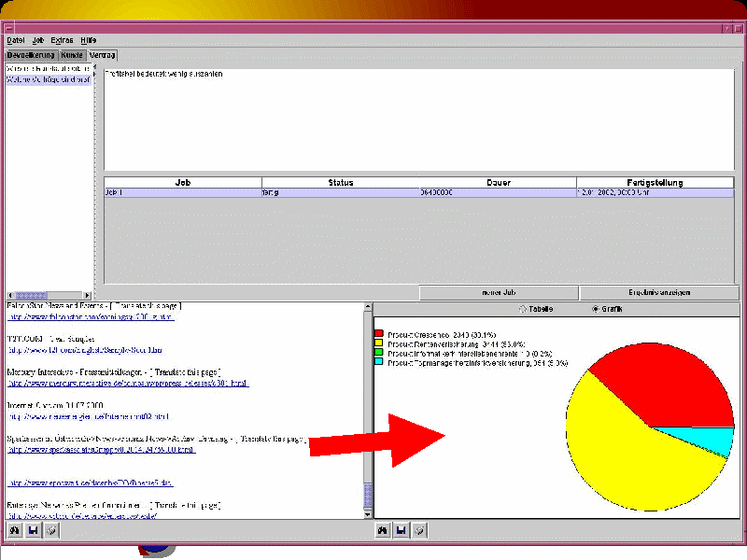Switch to the Bevoelkerung tab
747x560 pixels.
coord(31,56)
